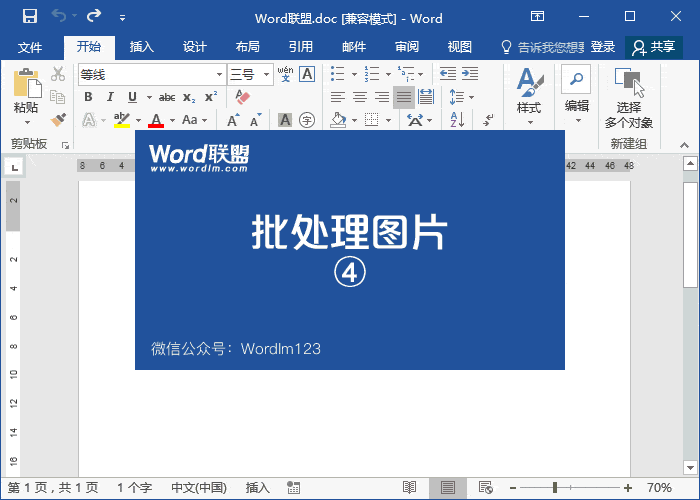
Task: Toggle character shading A icon
Action: (285, 120)
